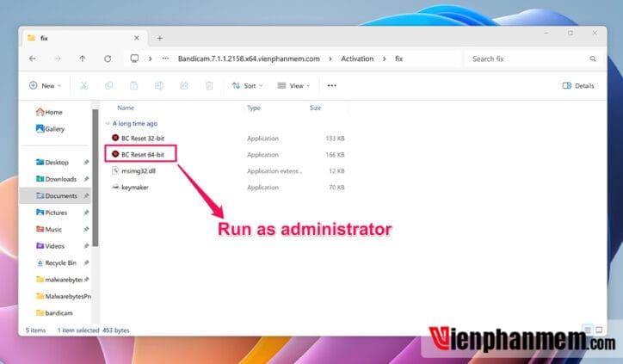623x364 pixels.
Task: Select the fix tab
Action: tap(83, 38)
